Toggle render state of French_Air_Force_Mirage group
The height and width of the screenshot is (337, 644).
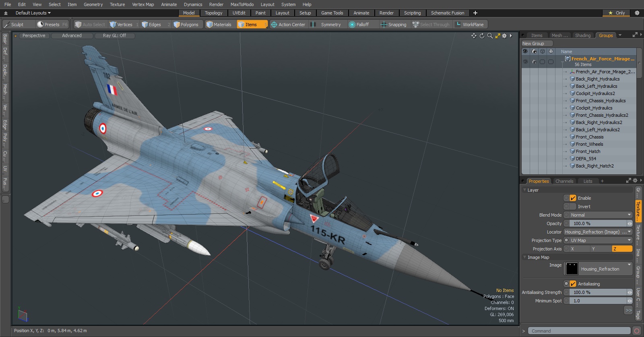(534, 62)
